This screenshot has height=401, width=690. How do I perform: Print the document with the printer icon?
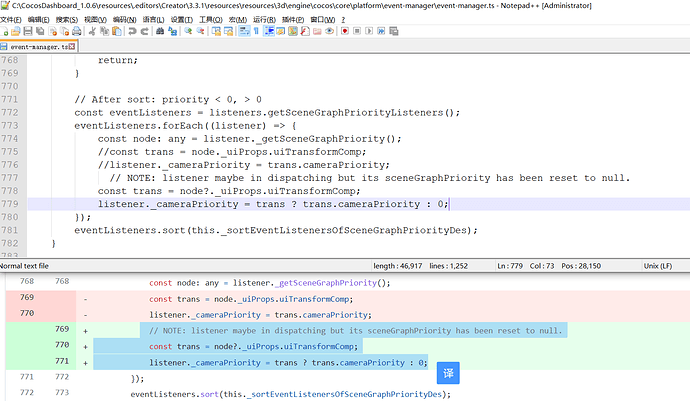[77, 31]
